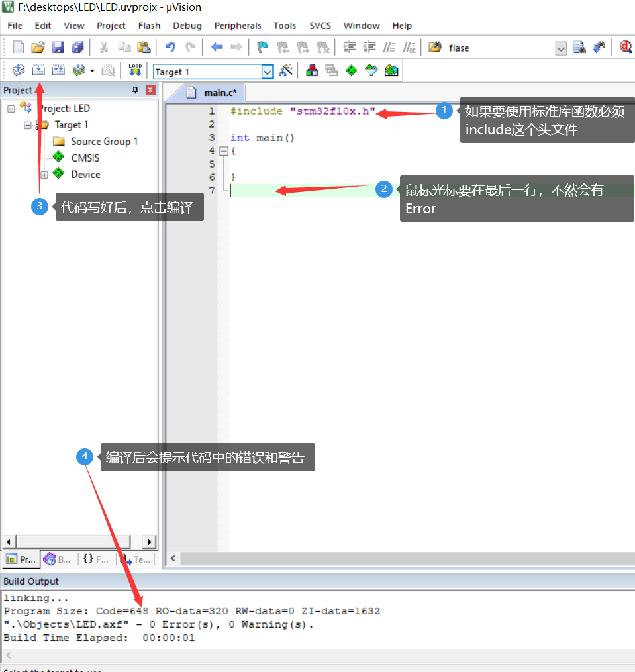Navigate backwards with the blue left arrow

(x=217, y=47)
